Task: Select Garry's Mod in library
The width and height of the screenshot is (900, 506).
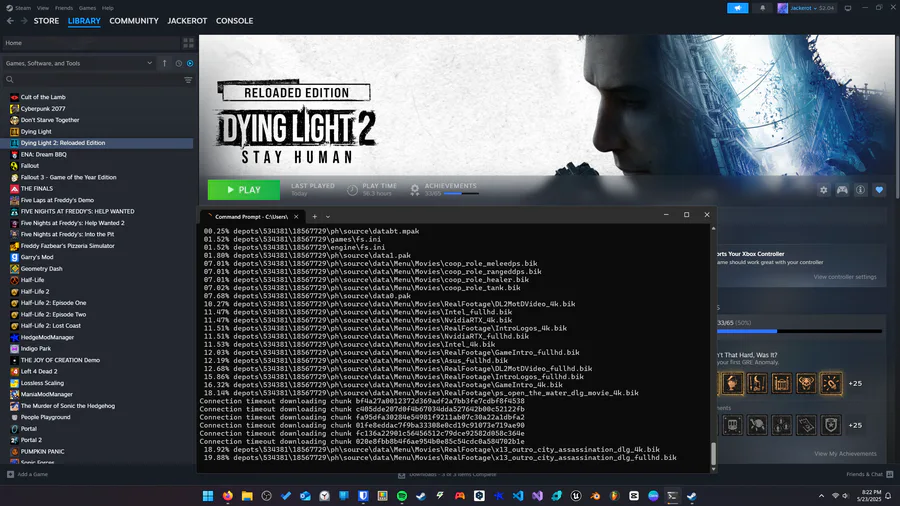Action: (37, 257)
